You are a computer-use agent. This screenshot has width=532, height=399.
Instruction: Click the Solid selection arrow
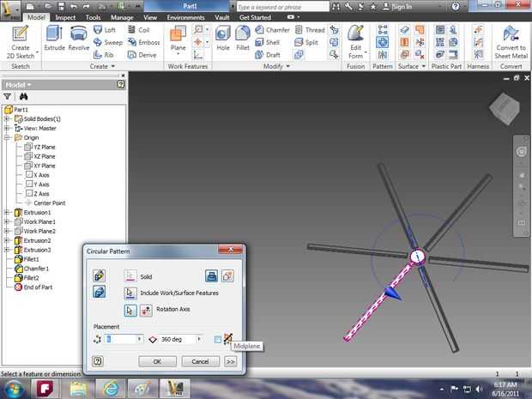130,276
